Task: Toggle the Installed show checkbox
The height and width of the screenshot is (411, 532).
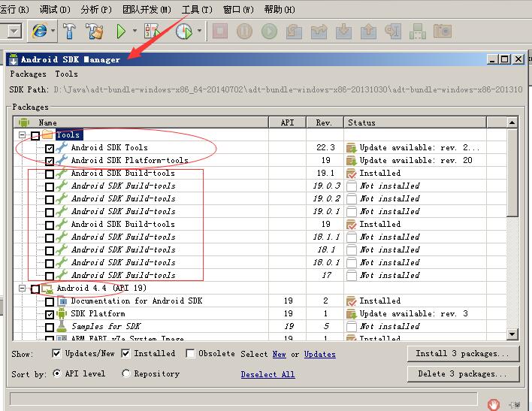Action: 126,353
